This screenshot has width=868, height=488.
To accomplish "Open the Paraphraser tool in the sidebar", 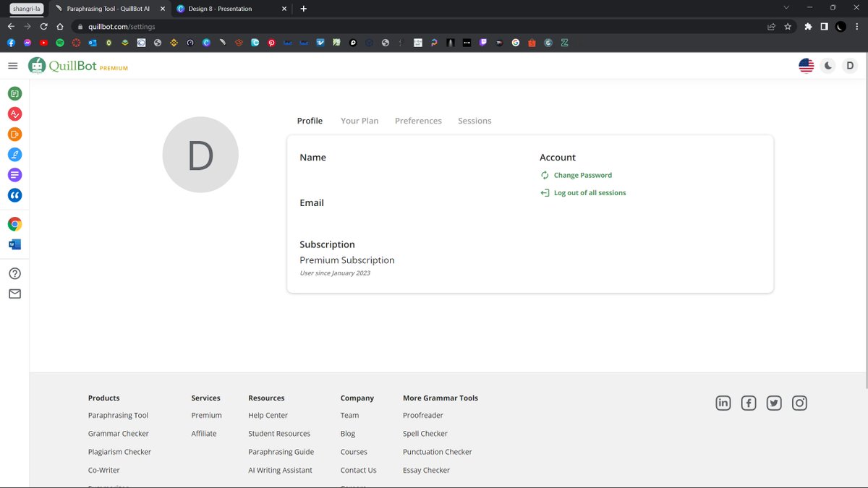I will click(x=14, y=93).
